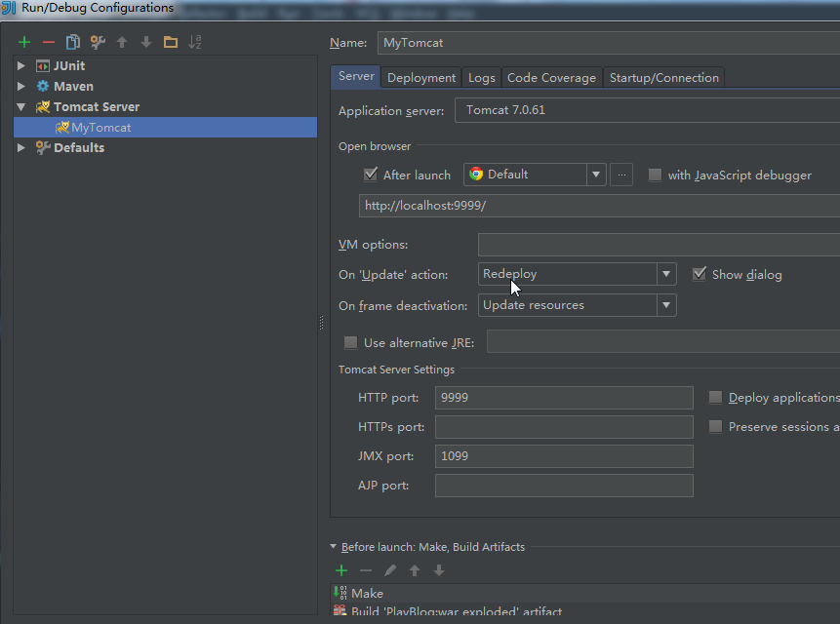The width and height of the screenshot is (840, 624).
Task: Collapse the Tomcat Server node
Action: [x=20, y=107]
